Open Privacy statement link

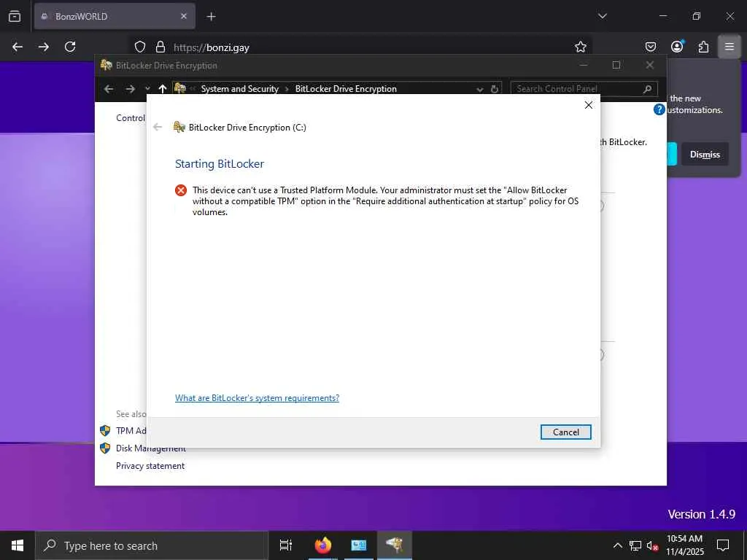pos(150,466)
